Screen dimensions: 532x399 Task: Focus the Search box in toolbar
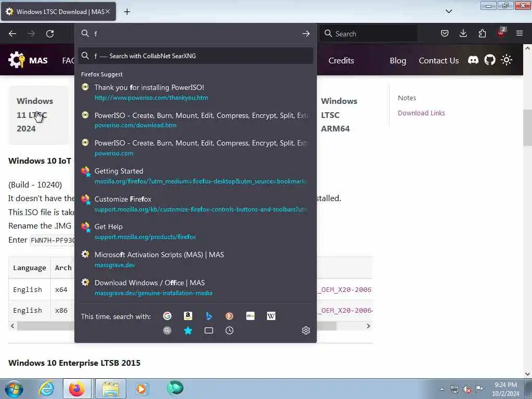point(368,33)
